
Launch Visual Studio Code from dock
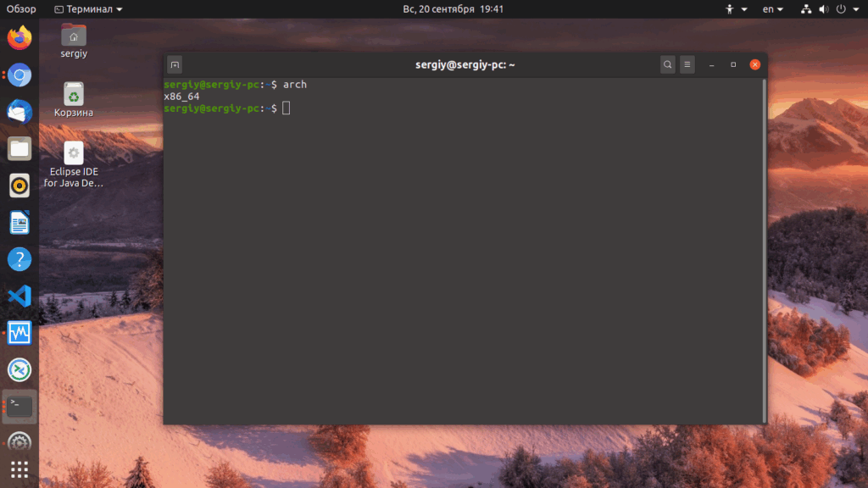click(19, 296)
